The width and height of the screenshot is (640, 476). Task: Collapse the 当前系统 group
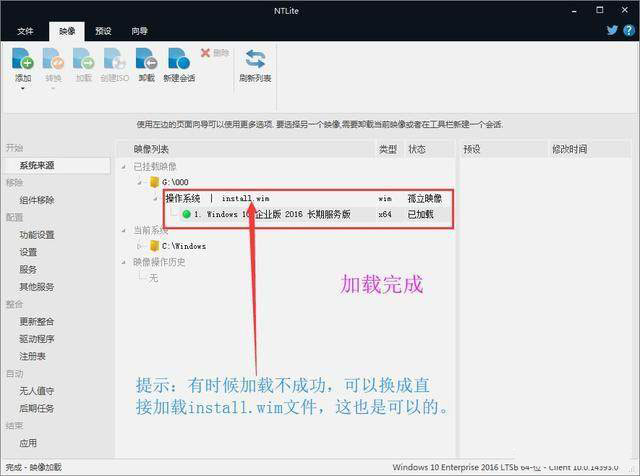click(124, 231)
